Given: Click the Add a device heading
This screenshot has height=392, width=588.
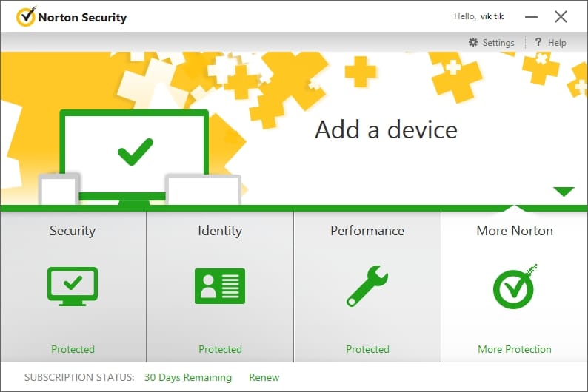Looking at the screenshot, I should pyautogui.click(x=386, y=129).
